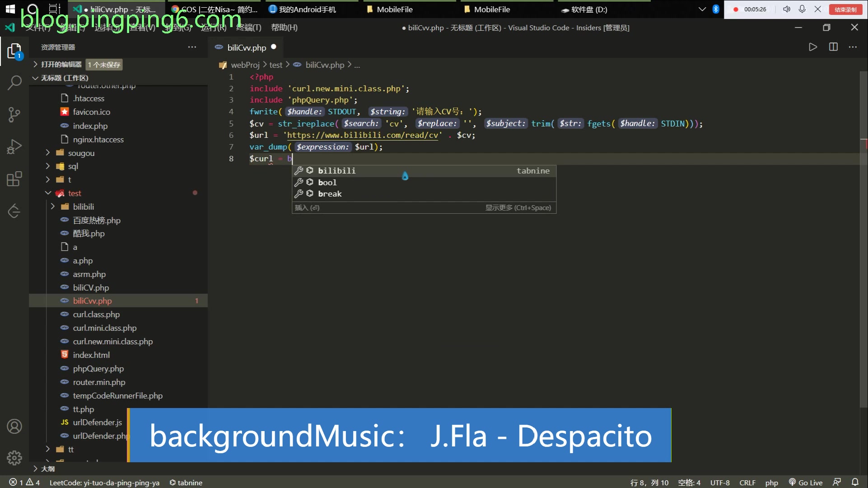Image resolution: width=868 pixels, height=488 pixels.
Task: Collapse the test folder
Action: [x=75, y=193]
